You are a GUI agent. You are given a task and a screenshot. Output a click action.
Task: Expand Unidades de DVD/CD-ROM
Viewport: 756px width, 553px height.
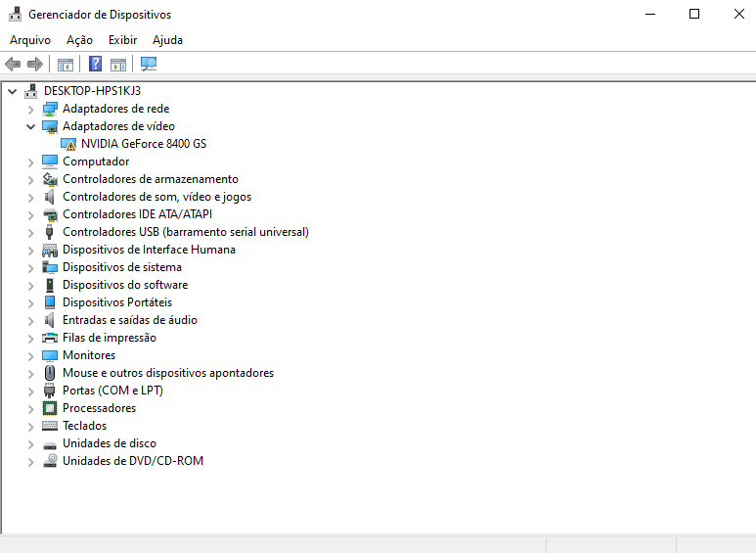pyautogui.click(x=31, y=462)
